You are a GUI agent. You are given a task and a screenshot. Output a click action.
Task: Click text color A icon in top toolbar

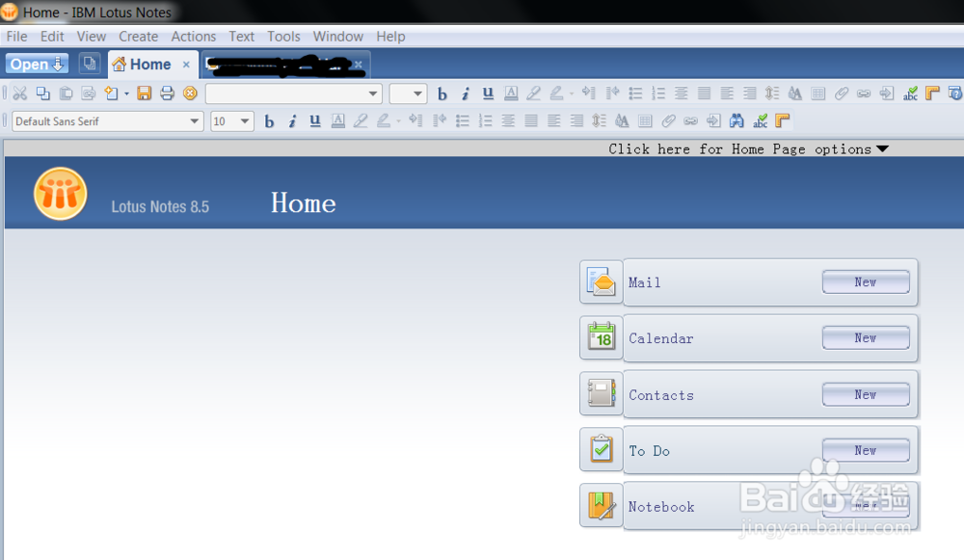[511, 93]
